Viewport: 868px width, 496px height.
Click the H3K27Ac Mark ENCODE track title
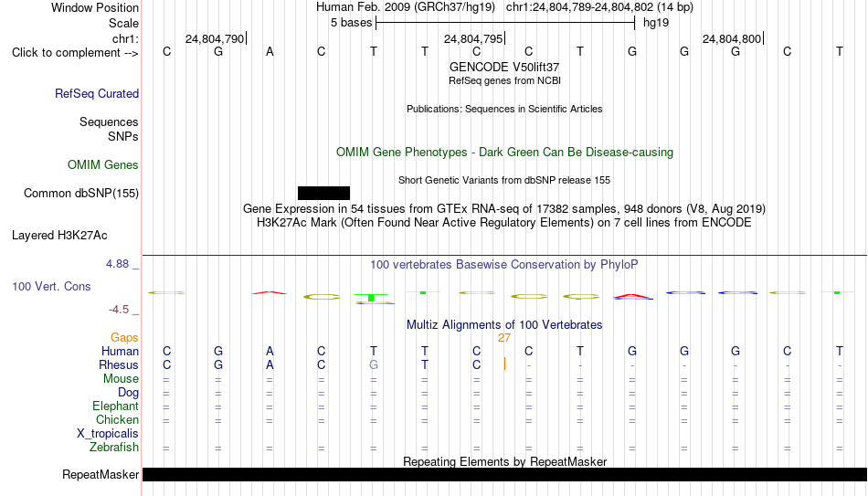(x=504, y=223)
